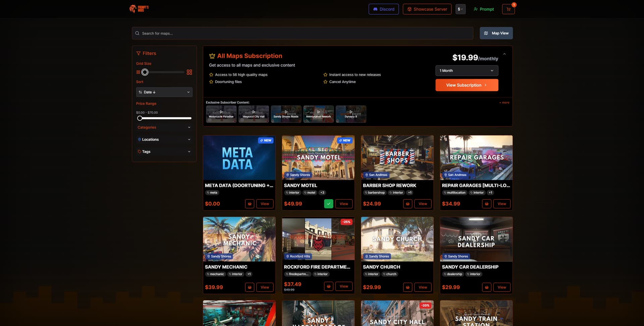This screenshot has width=644, height=326.
Task: Open the Sandy Church thumbnail image
Action: [397, 239]
